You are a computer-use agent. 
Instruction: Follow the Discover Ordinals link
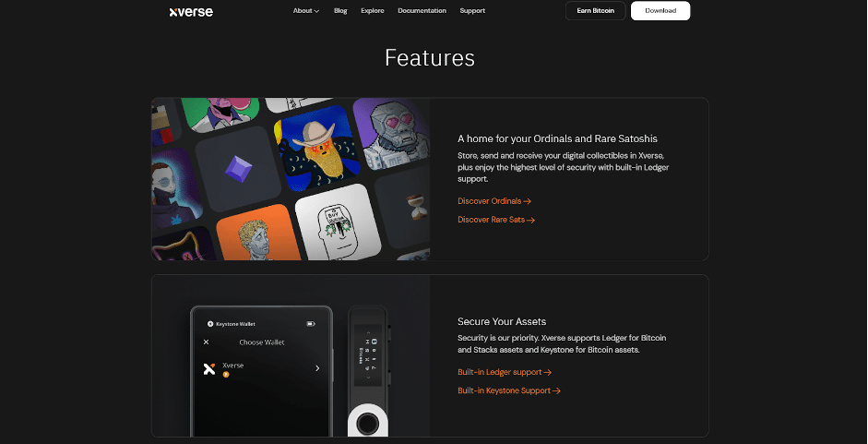(x=494, y=201)
